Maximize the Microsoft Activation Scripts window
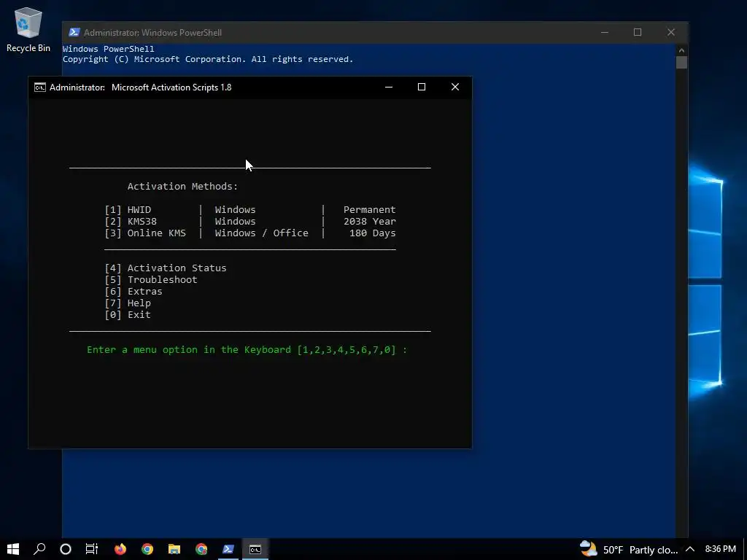The width and height of the screenshot is (747, 560). pyautogui.click(x=422, y=87)
